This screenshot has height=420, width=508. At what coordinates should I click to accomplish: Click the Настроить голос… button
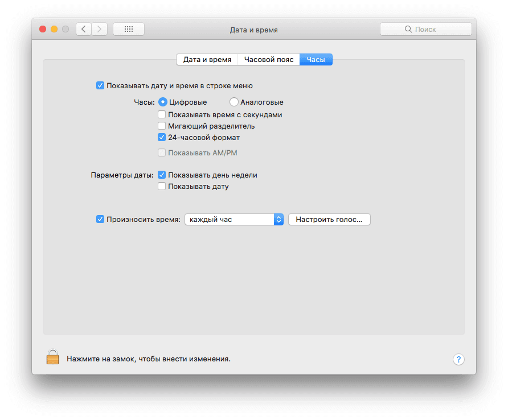click(x=329, y=219)
